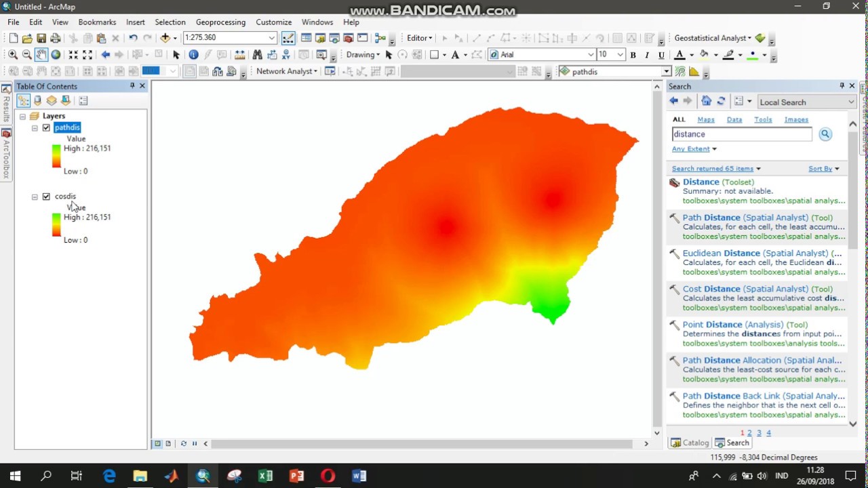This screenshot has height=488, width=868.
Task: Open the Customize menu
Action: point(273,22)
